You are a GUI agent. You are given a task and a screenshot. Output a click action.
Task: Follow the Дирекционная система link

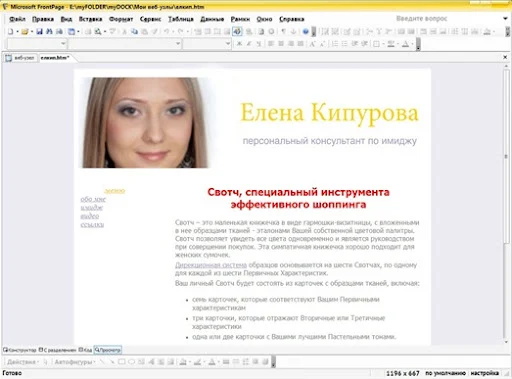coord(211,265)
